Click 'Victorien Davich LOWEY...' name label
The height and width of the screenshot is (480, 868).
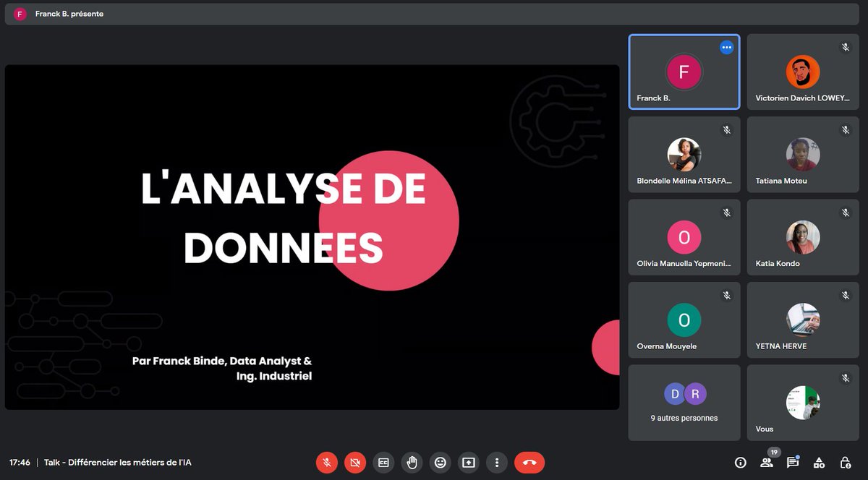point(802,98)
